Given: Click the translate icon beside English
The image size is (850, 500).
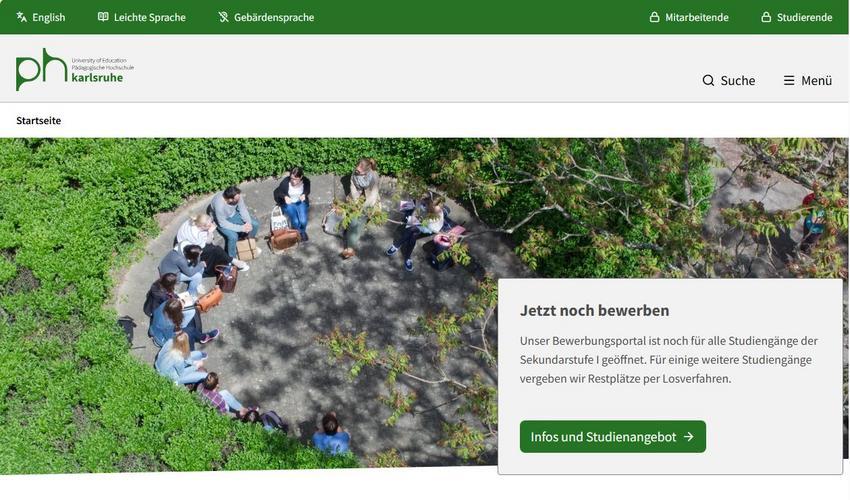Looking at the screenshot, I should tap(21, 17).
